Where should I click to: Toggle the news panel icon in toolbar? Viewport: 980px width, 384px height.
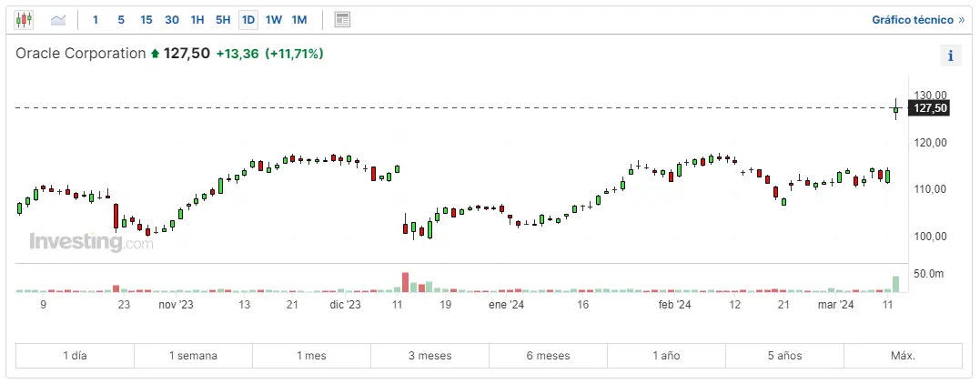(342, 19)
